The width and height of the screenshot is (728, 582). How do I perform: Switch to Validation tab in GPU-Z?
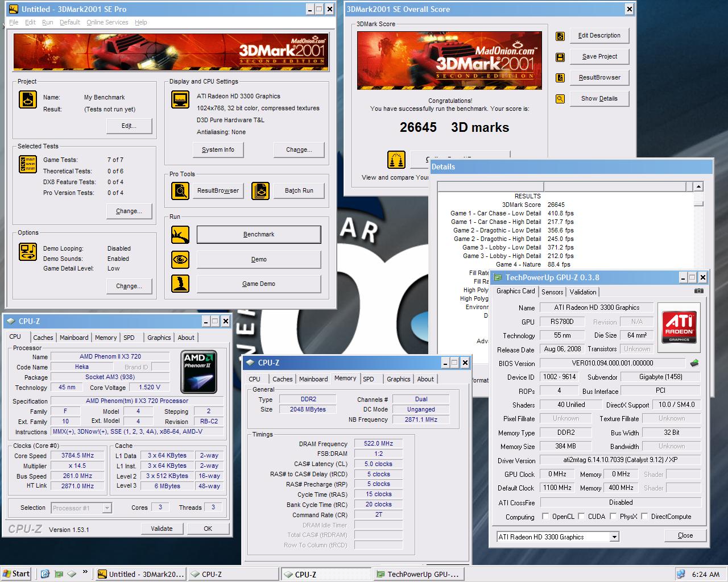pos(583,292)
